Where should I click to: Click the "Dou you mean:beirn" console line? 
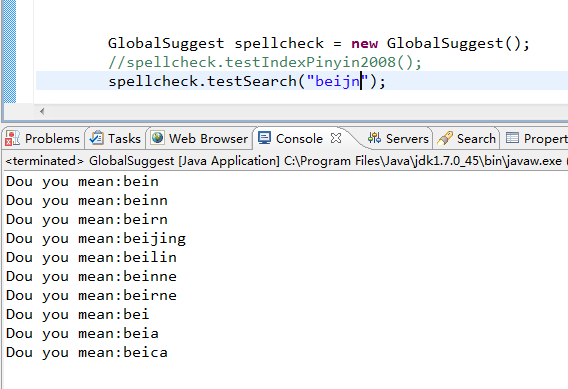[x=87, y=219]
